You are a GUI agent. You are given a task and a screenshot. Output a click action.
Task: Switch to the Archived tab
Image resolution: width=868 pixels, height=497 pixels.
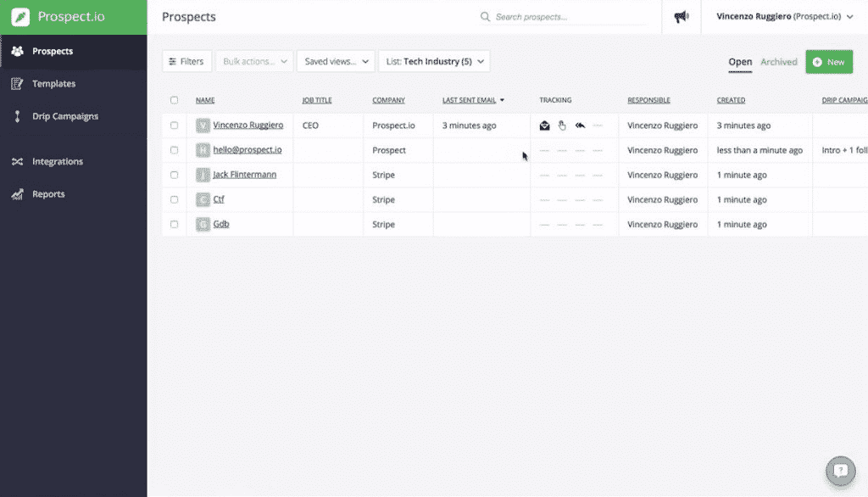click(x=779, y=62)
